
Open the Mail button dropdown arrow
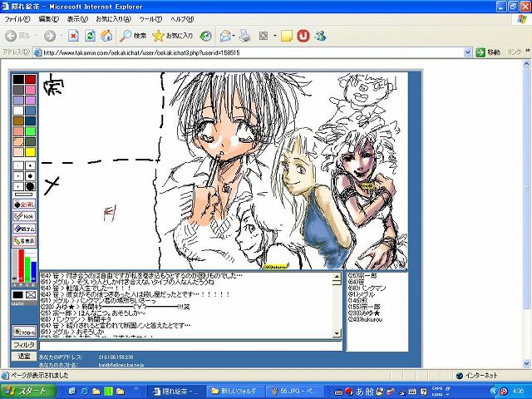click(234, 36)
